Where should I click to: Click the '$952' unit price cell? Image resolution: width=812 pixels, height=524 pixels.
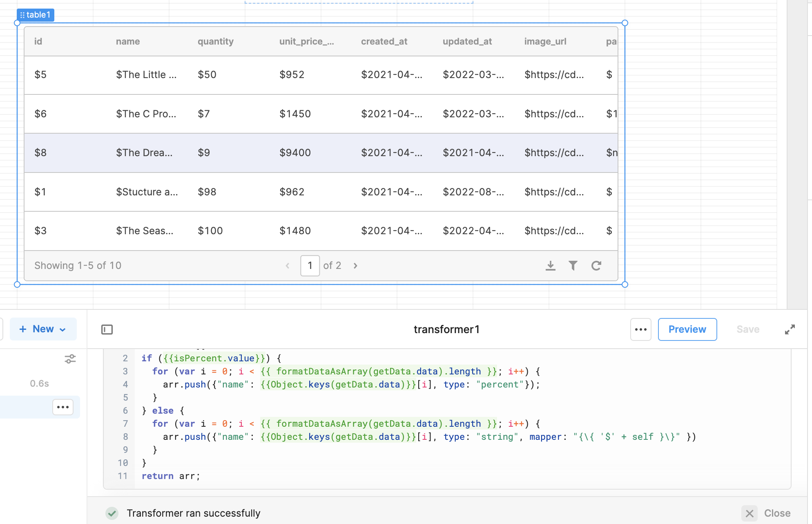tap(292, 75)
